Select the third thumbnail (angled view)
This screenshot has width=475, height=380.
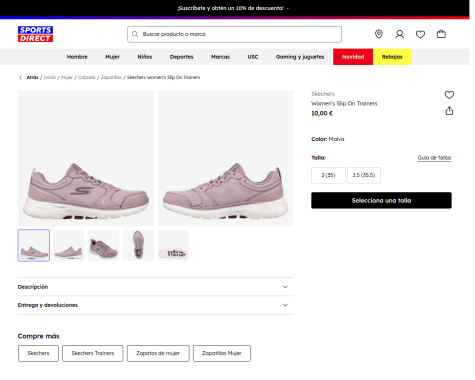(104, 245)
